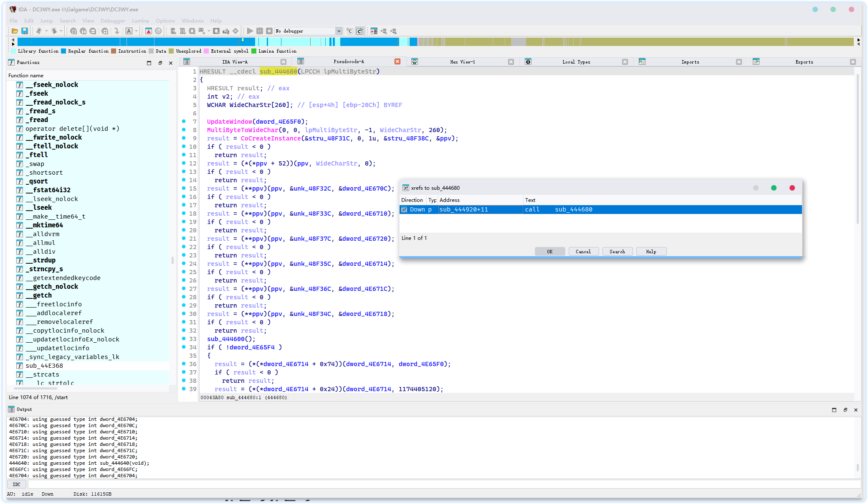The height and width of the screenshot is (504, 868).
Task: Expand the jump-back arrow history dropdown
Action: tap(46, 31)
